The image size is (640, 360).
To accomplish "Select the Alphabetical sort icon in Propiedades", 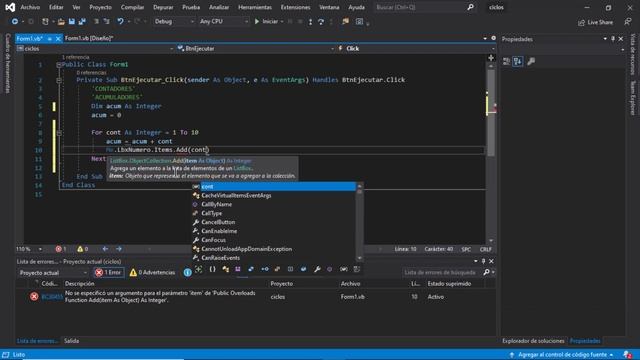I will tap(518, 62).
